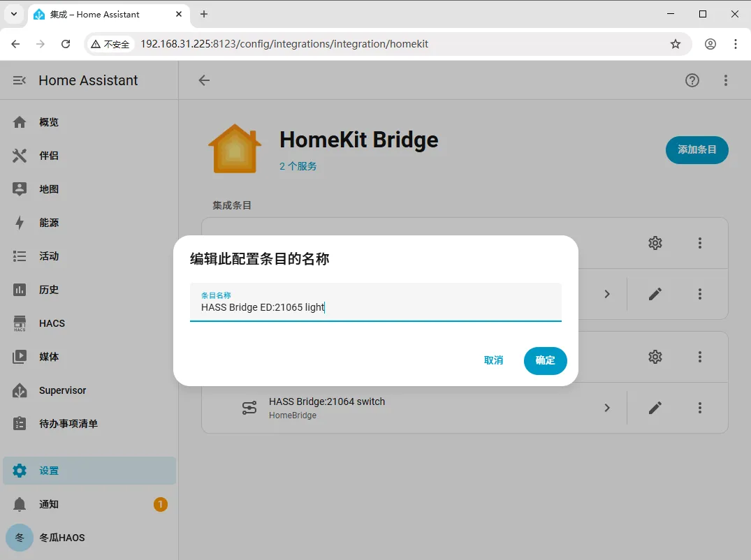The height and width of the screenshot is (560, 751).
Task: Bookmark this page with the star icon
Action: (x=676, y=44)
